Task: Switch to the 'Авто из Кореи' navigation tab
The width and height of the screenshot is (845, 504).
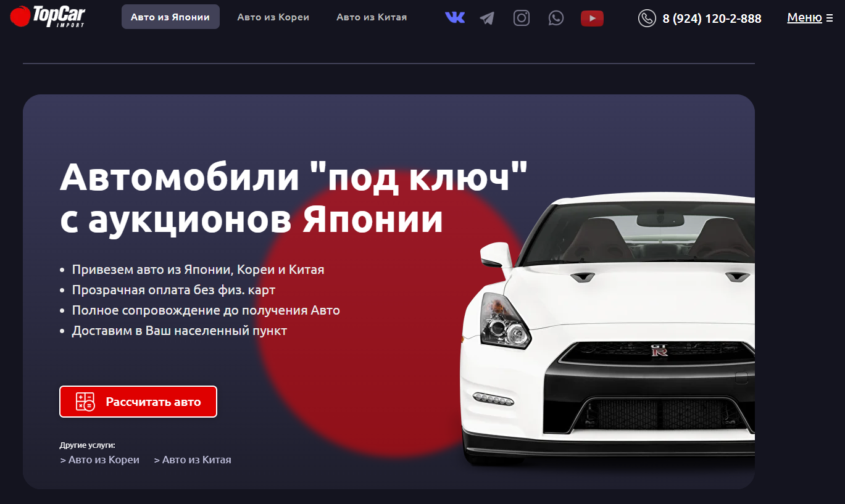Action: click(273, 17)
